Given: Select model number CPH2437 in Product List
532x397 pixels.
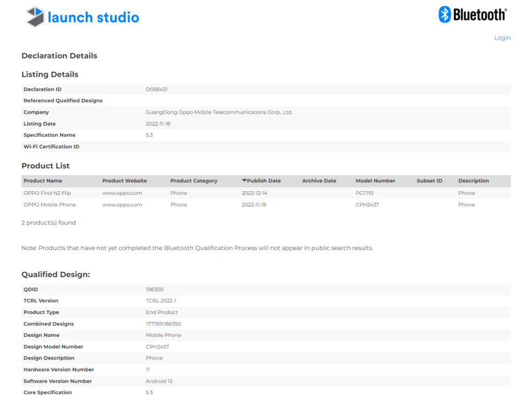Looking at the screenshot, I should point(367,205).
